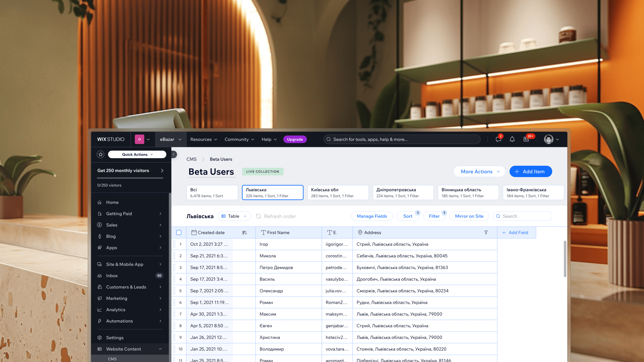Viewport: 644px width, 362px height.
Task: Click the Manage Fields button
Action: pyautogui.click(x=372, y=216)
